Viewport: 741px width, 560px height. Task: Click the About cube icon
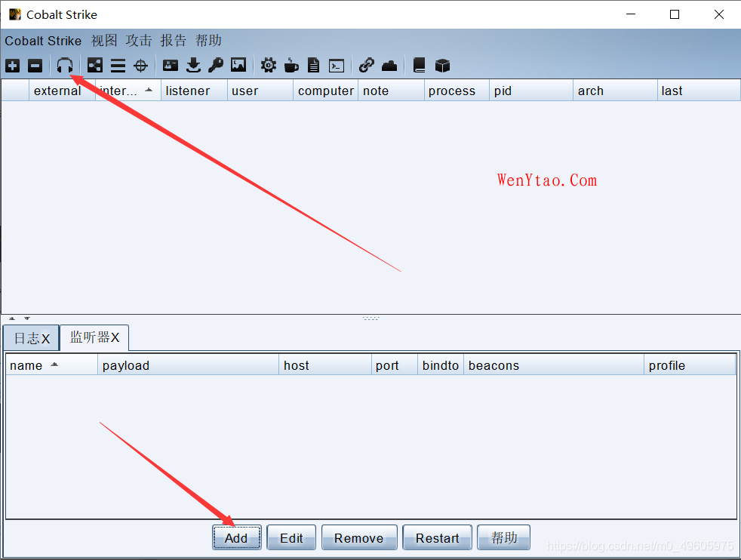(x=442, y=65)
